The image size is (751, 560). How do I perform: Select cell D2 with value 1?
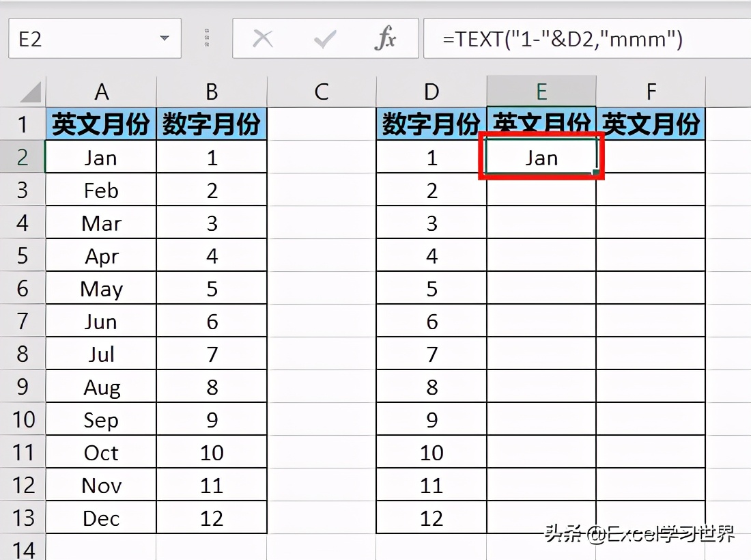[x=431, y=157]
